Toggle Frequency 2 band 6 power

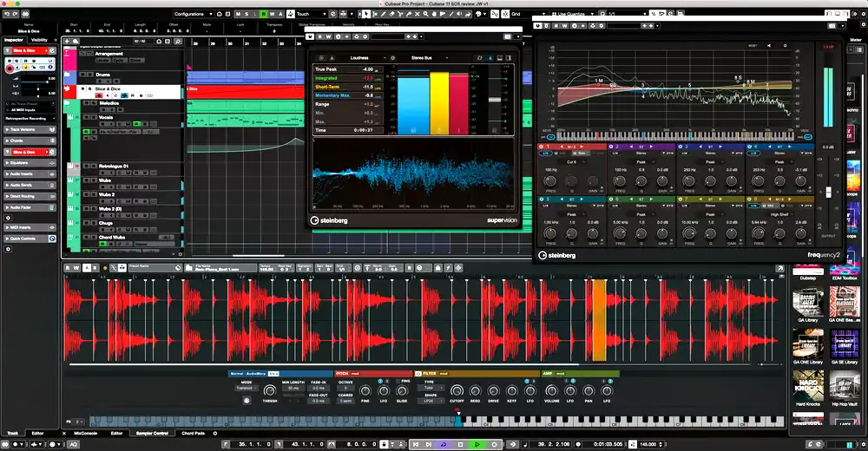pyautogui.click(x=611, y=199)
